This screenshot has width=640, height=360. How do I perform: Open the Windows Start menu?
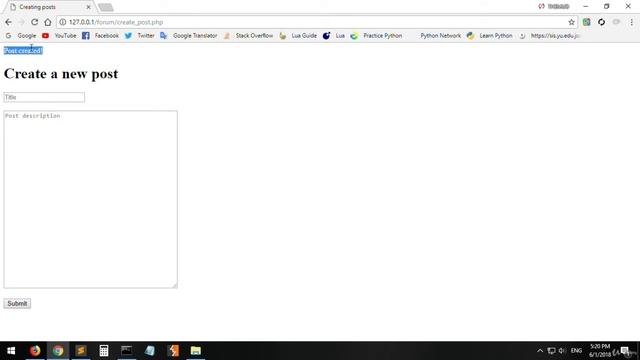11,351
